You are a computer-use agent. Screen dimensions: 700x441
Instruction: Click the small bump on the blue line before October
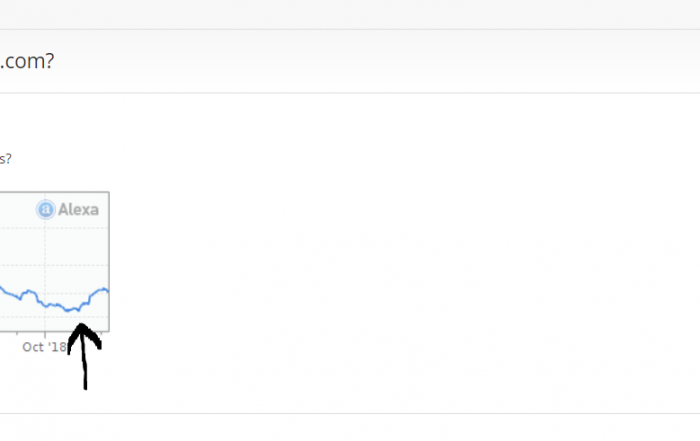point(29,291)
